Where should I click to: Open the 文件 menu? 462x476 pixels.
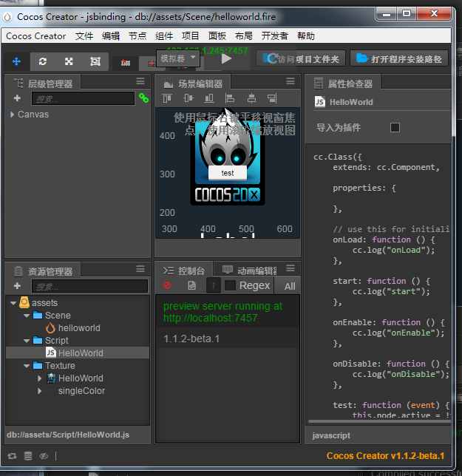pyautogui.click(x=84, y=35)
